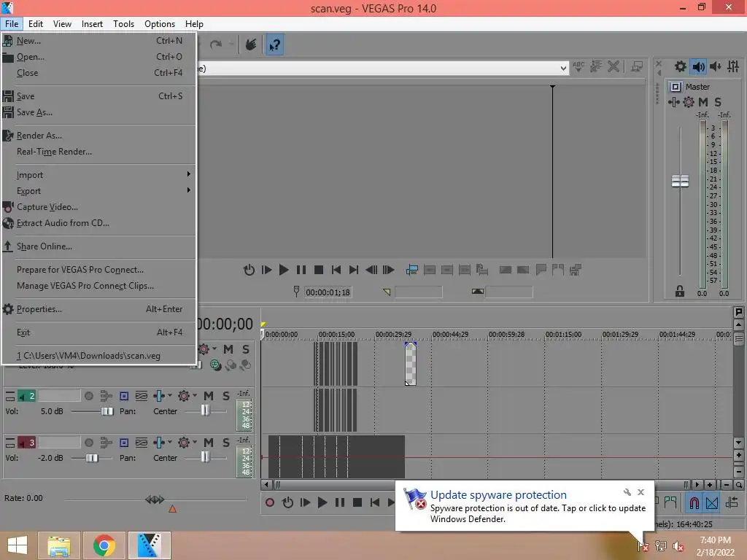Click the main timeline Play button
The height and width of the screenshot is (560, 747).
pyautogui.click(x=322, y=502)
